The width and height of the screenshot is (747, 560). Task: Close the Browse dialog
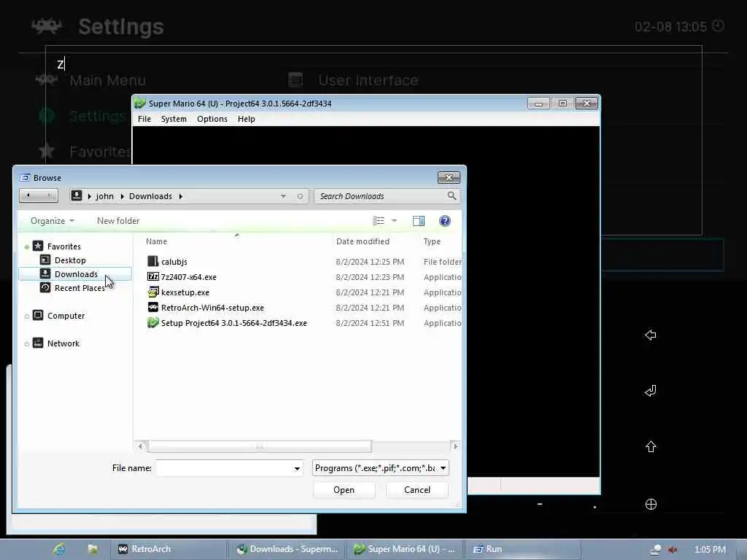449,177
